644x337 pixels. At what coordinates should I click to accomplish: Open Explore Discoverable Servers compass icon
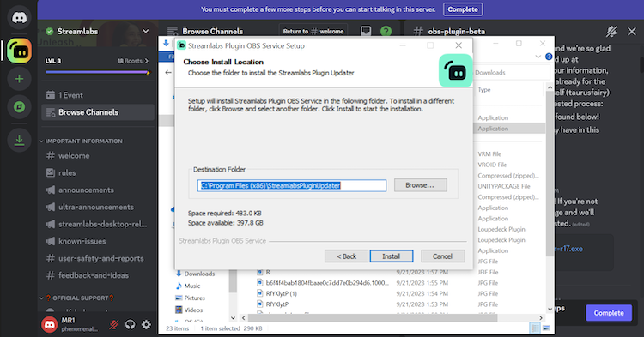click(x=19, y=107)
